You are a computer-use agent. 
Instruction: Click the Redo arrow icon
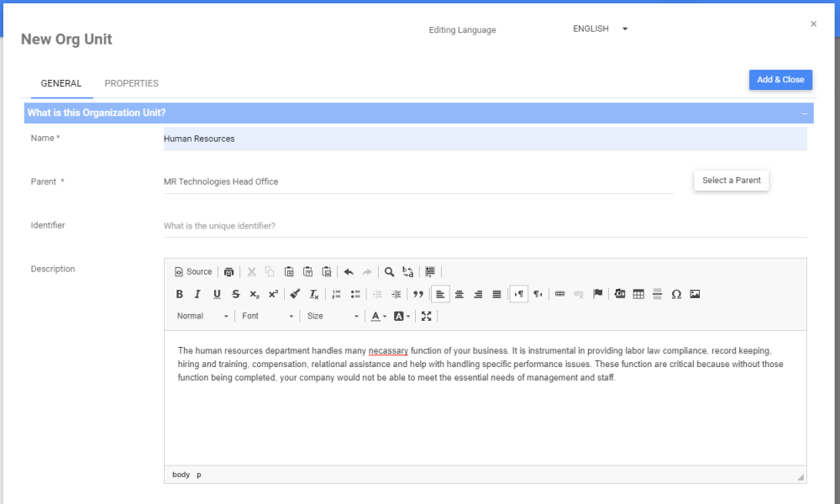(367, 271)
